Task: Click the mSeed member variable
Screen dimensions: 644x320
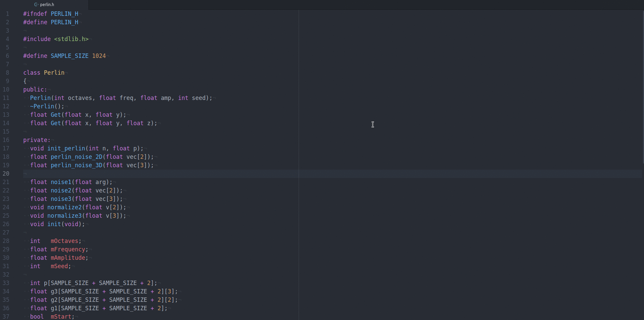Action: [61, 266]
